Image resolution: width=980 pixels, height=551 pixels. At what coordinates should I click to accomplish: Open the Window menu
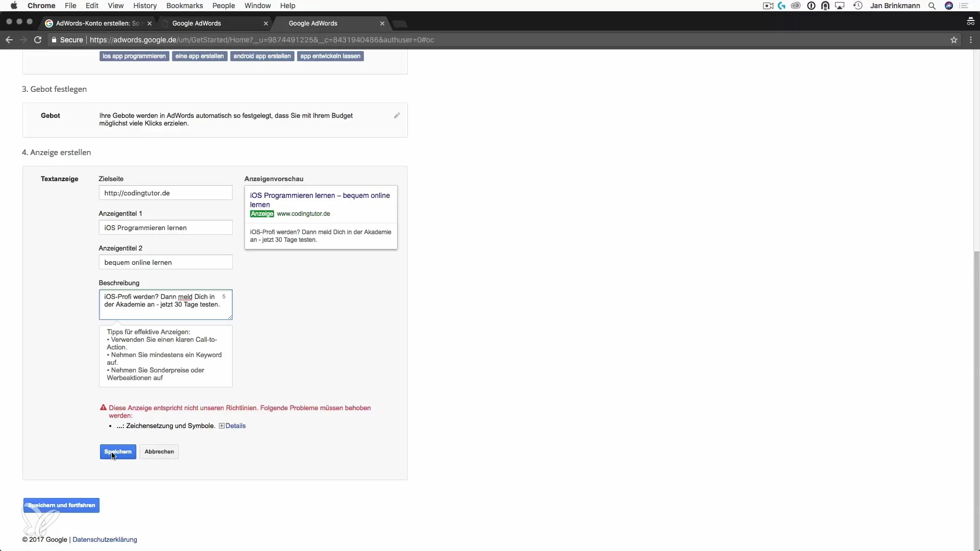coord(257,6)
